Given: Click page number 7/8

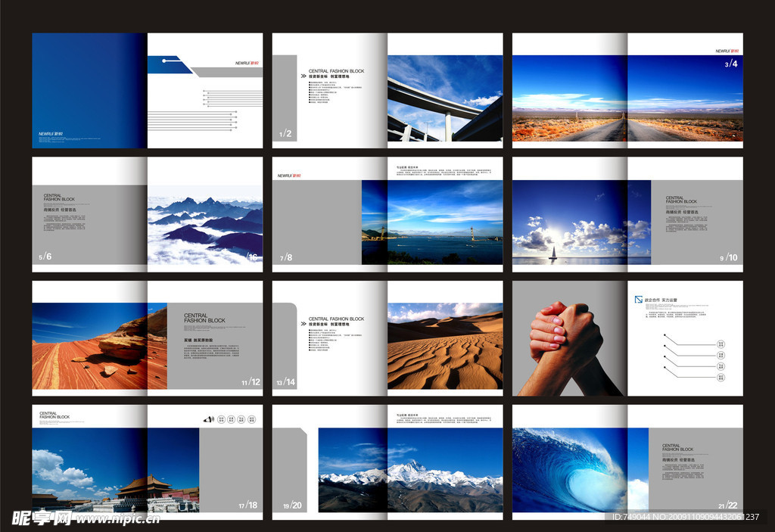Looking at the screenshot, I should point(286,257).
